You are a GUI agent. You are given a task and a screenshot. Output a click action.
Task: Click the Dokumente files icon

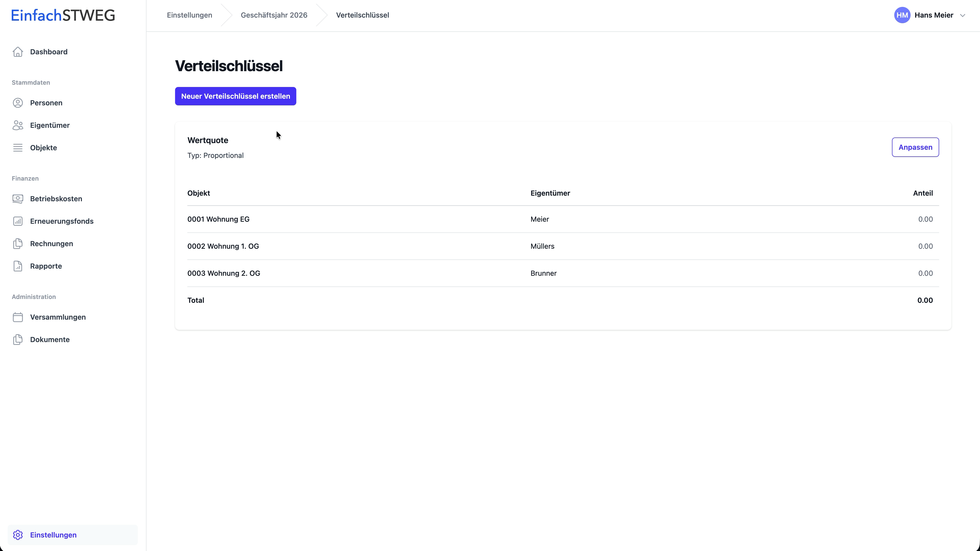pyautogui.click(x=18, y=339)
